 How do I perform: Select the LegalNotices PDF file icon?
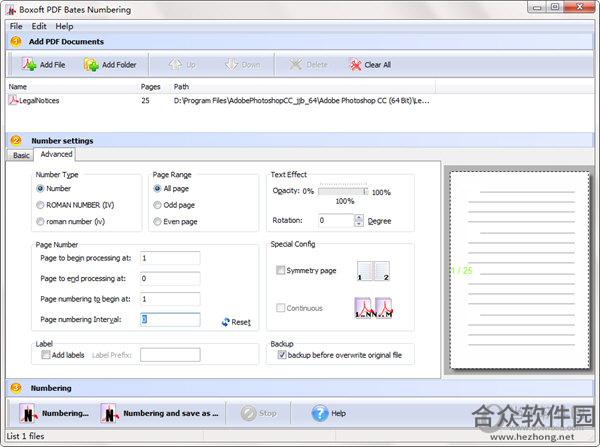14,100
